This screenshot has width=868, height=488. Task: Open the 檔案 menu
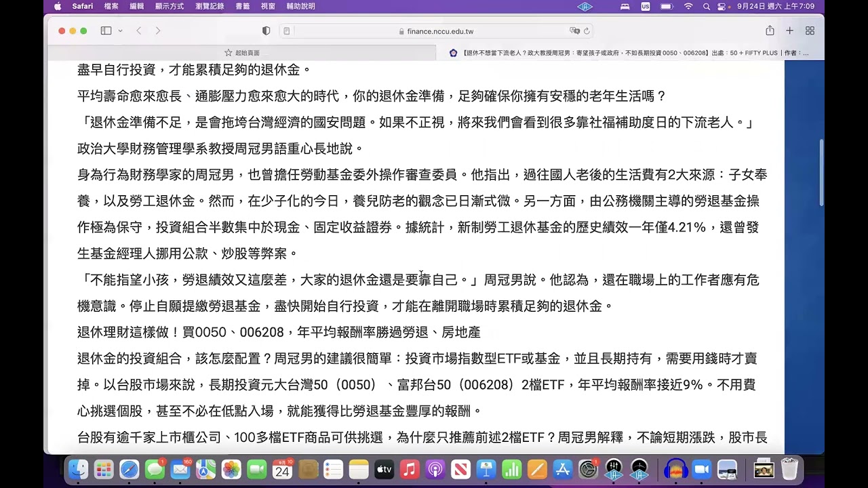pyautogui.click(x=111, y=6)
